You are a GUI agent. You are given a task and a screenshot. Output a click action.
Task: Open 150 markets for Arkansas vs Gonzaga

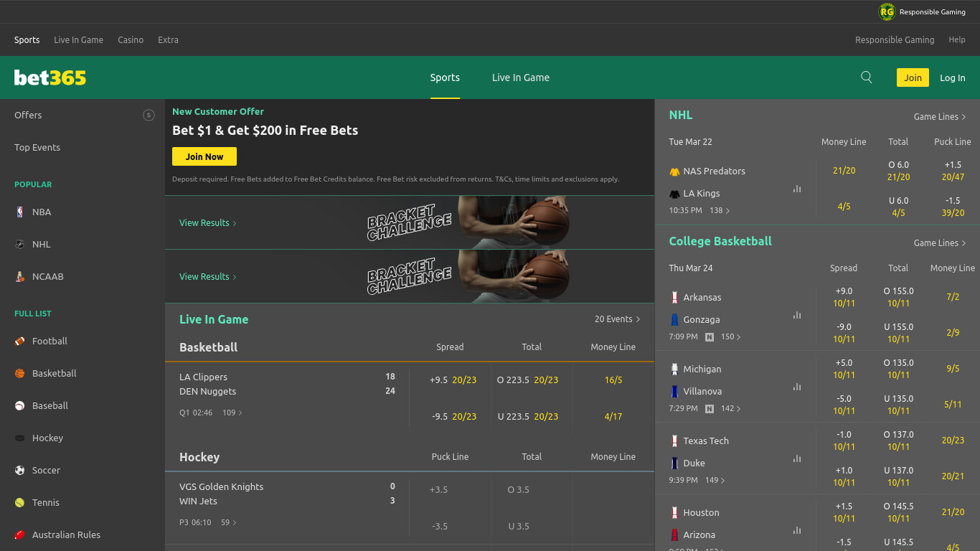click(x=731, y=336)
